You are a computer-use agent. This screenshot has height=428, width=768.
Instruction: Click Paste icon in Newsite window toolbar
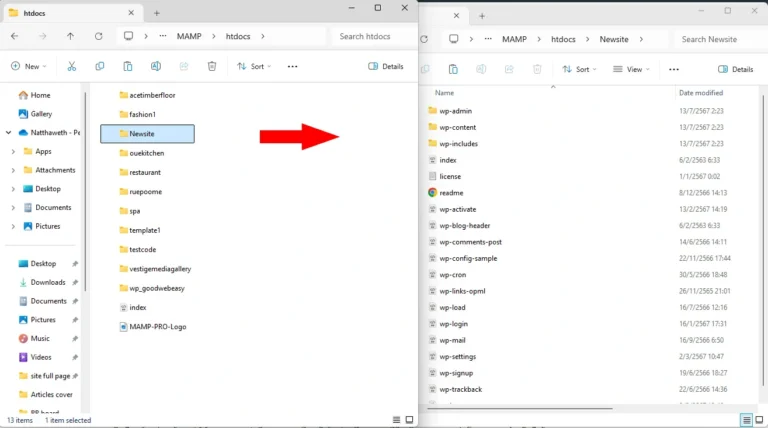coord(453,69)
